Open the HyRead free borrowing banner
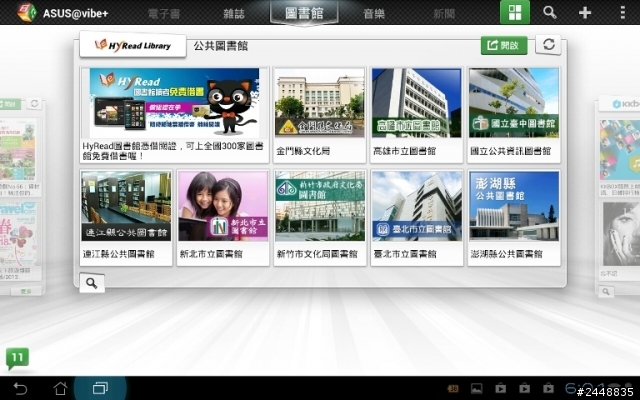 (x=174, y=103)
